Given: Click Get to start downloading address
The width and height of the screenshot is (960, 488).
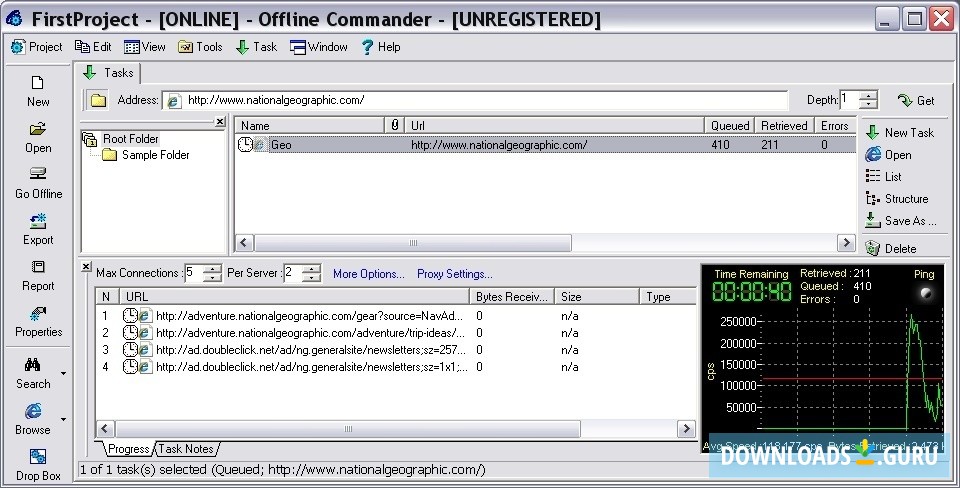Looking at the screenshot, I should click(916, 100).
